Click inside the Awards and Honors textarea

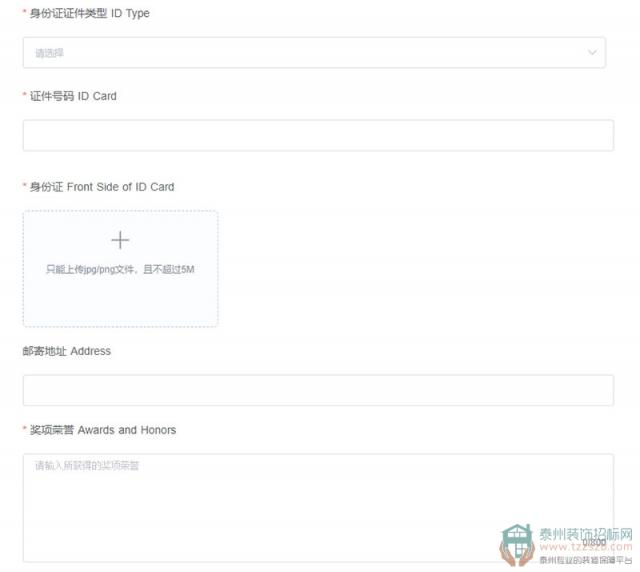coord(318,508)
